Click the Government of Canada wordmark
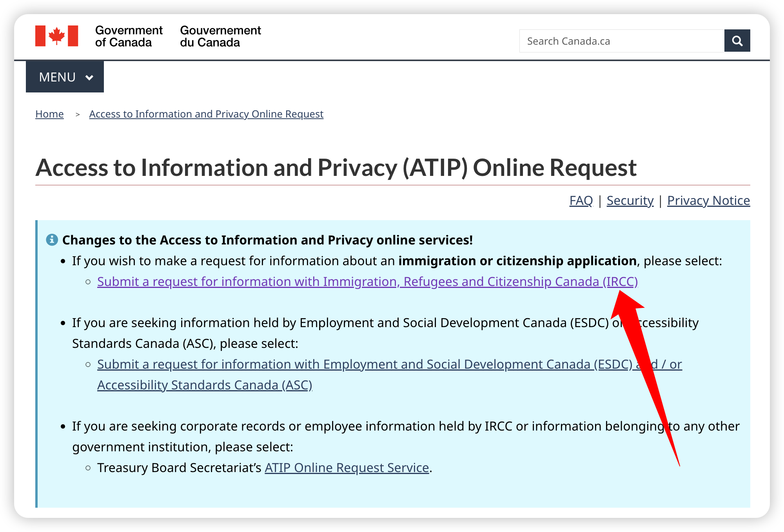This screenshot has height=532, width=784. click(x=129, y=36)
